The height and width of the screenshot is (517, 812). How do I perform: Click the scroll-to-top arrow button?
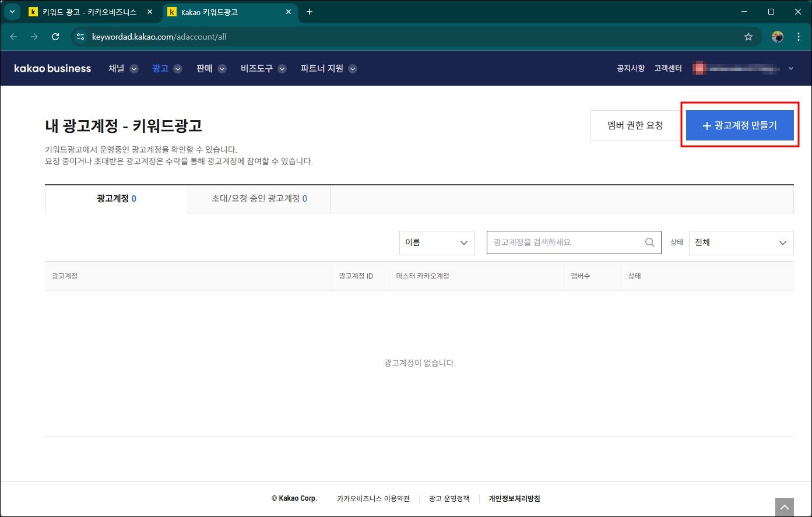coord(785,507)
